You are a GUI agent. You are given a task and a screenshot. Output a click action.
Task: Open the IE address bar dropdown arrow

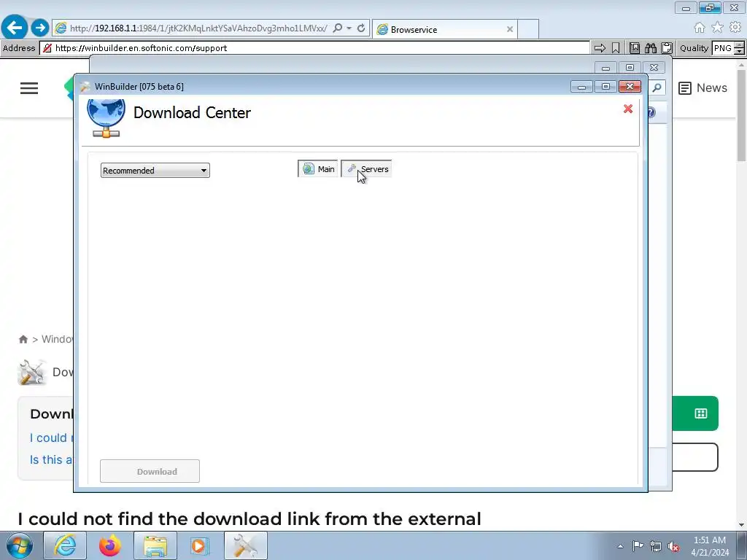[349, 28]
